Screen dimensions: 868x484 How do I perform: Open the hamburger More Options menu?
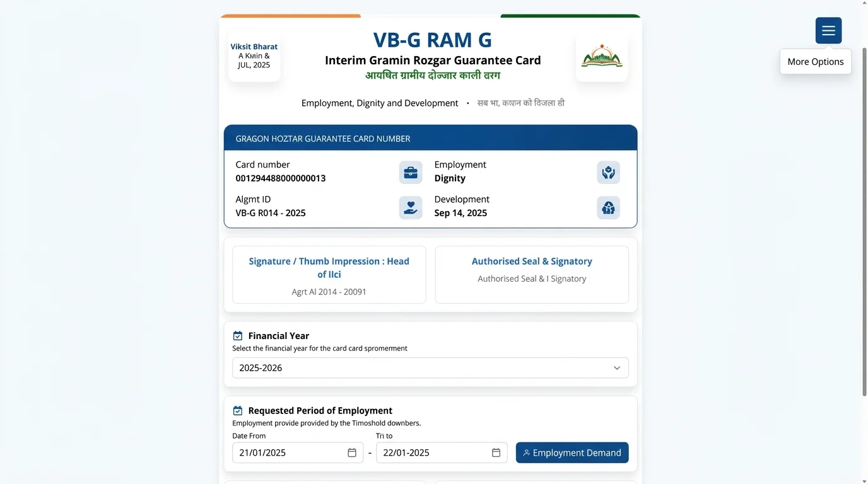pos(828,30)
